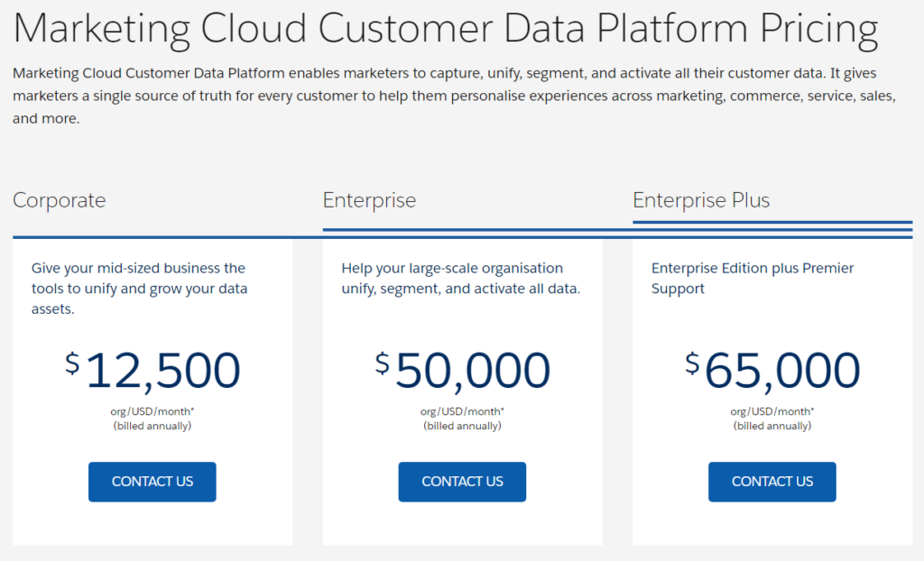Click billed annually under Enterprise Plus
The height and width of the screenshot is (561, 924).
[772, 426]
